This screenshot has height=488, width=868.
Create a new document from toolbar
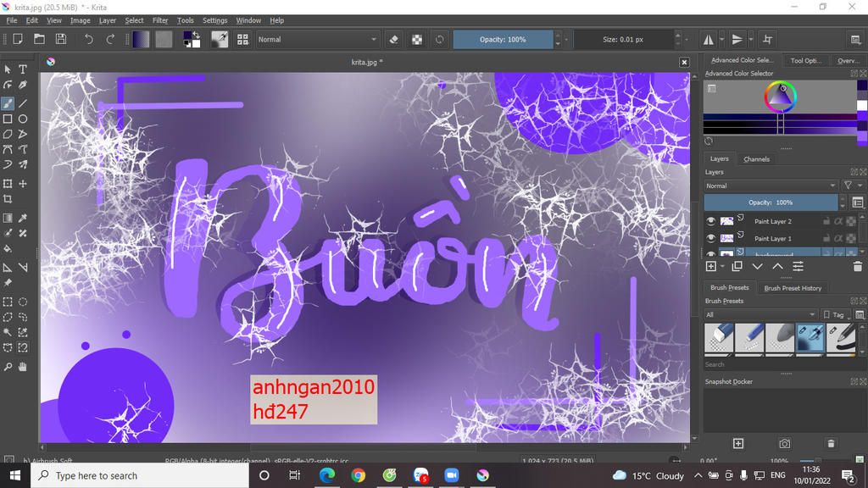pyautogui.click(x=18, y=39)
